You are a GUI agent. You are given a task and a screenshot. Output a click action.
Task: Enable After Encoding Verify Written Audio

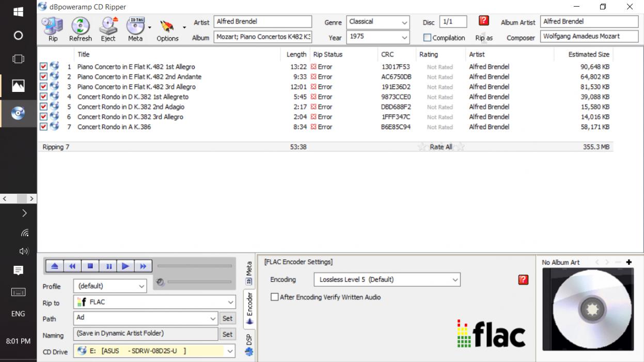(275, 297)
